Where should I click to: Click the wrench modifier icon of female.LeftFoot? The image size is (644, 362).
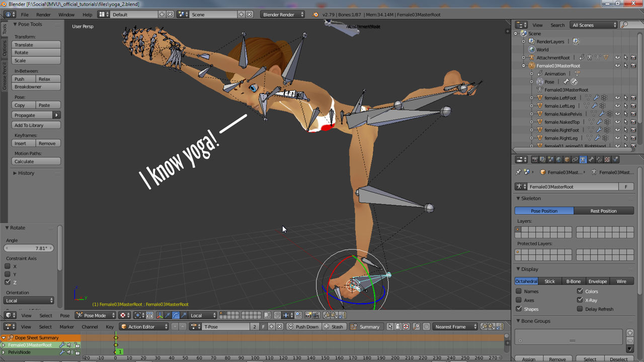596,98
